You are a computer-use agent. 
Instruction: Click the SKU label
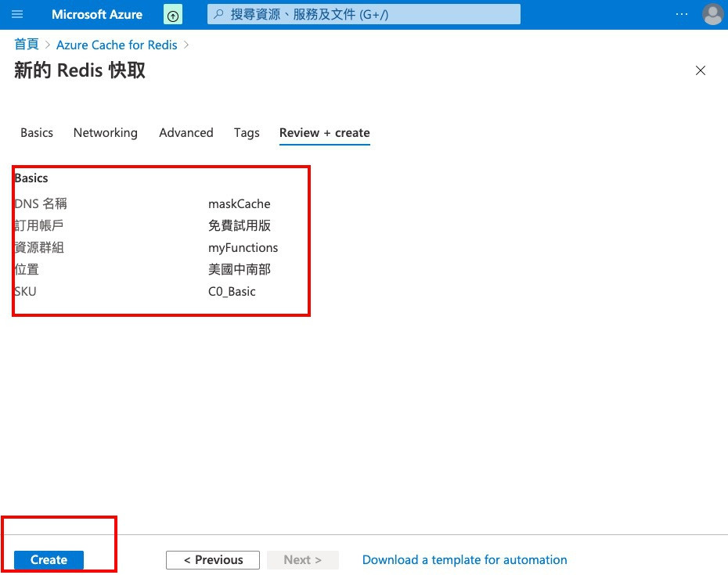click(26, 292)
